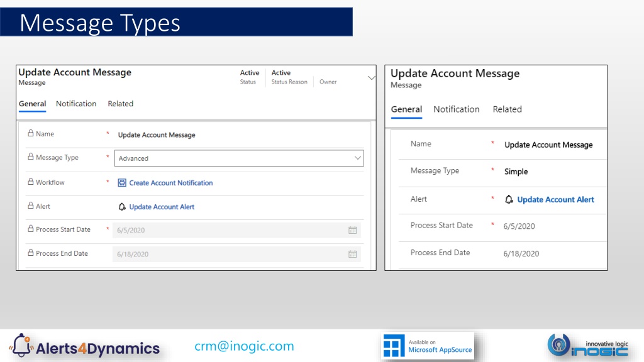Click bell icon in left Alert row
This screenshot has height=362, width=644.
point(122,207)
